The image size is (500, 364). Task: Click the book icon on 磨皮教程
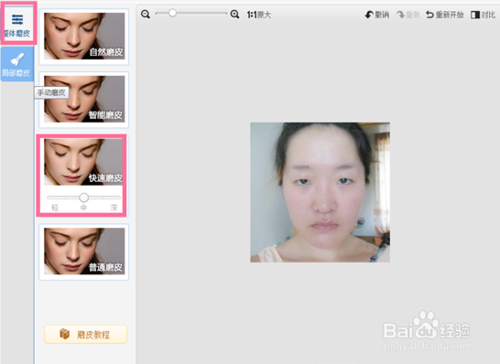click(65, 334)
